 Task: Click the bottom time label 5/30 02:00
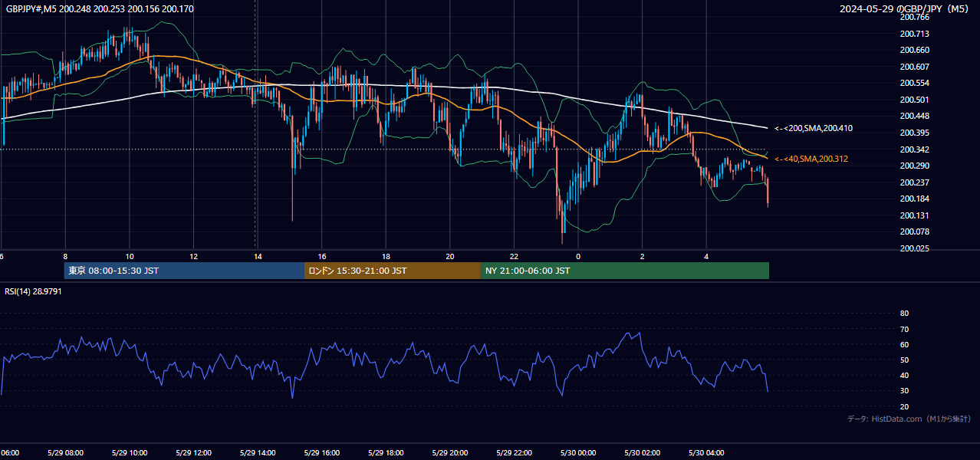tap(643, 452)
